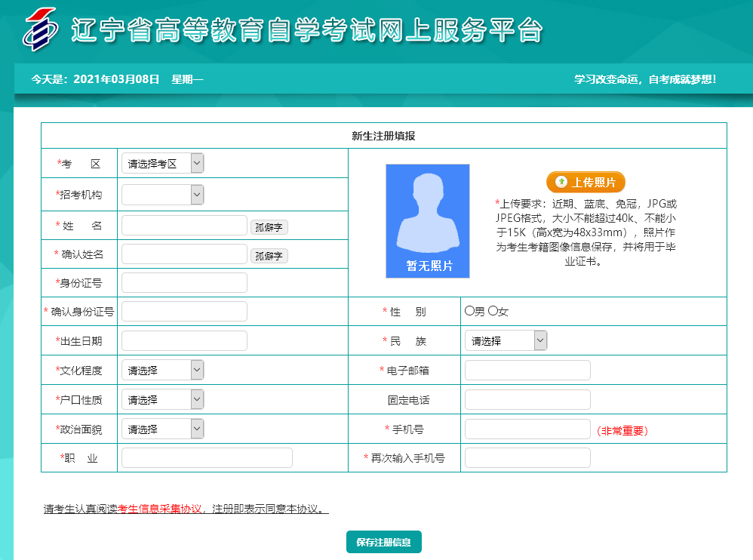This screenshot has height=560, width=753.
Task: Click the 孤僻字 button beside 确认姓名
Action: [x=269, y=255]
